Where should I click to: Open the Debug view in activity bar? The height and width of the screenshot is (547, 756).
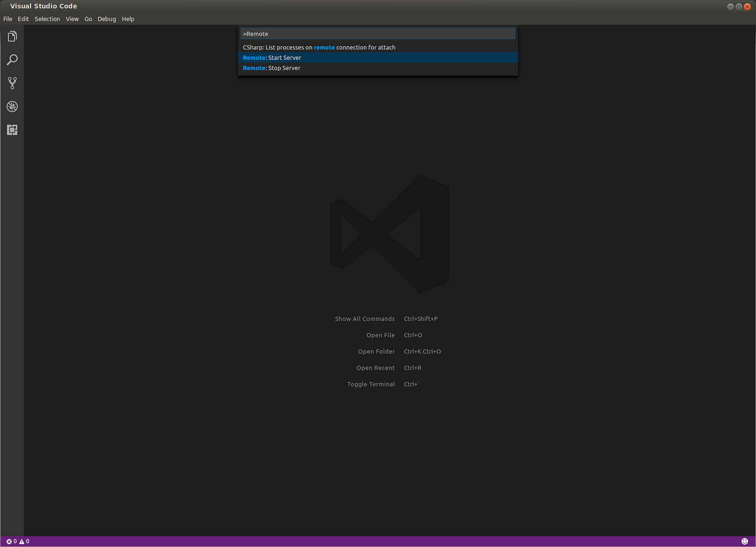(12, 106)
